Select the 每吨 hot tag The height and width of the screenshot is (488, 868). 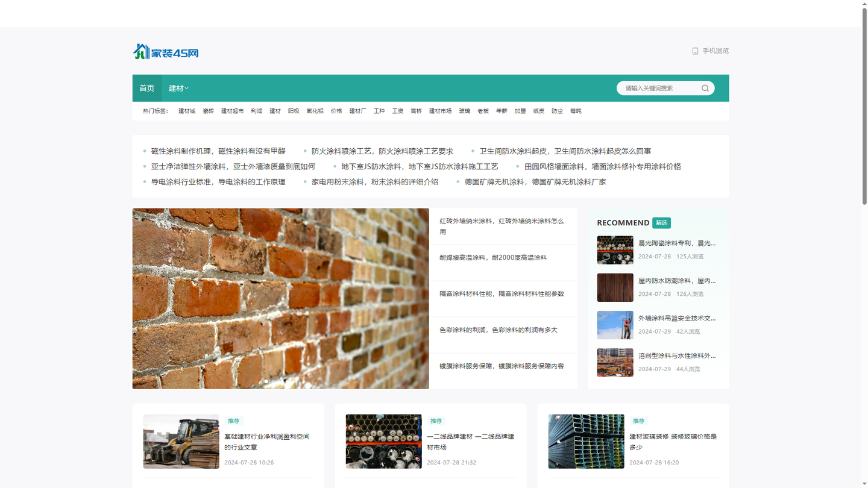coord(576,111)
